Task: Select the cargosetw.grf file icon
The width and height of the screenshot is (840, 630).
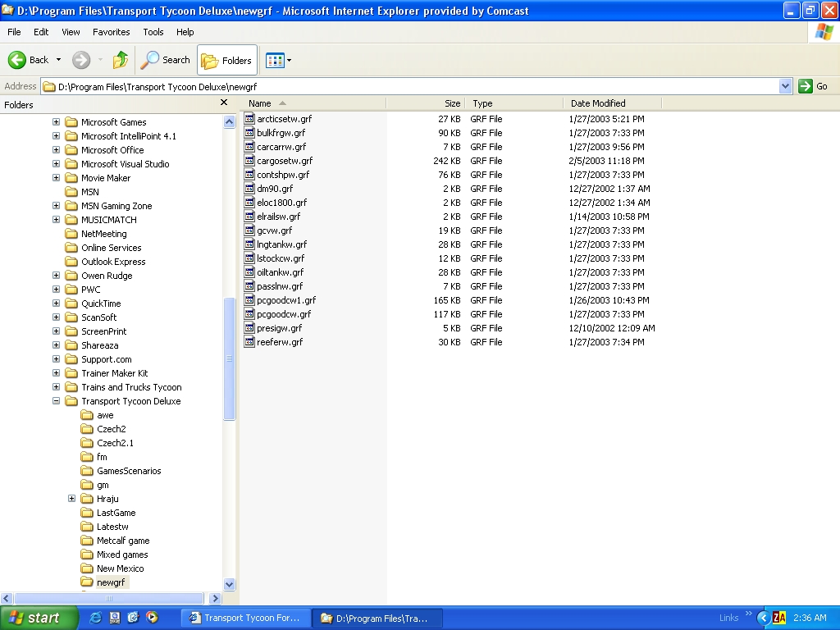Action: [249, 160]
